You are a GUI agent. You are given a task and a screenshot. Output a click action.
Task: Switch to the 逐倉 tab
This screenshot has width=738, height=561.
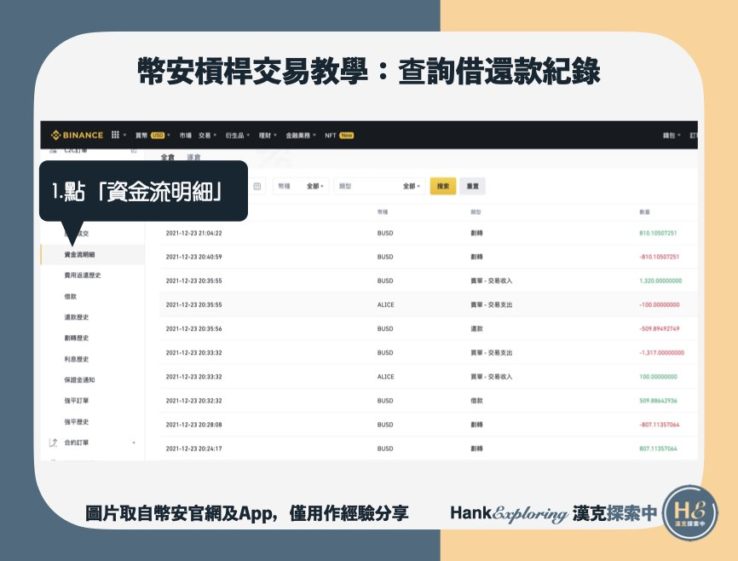[x=193, y=157]
